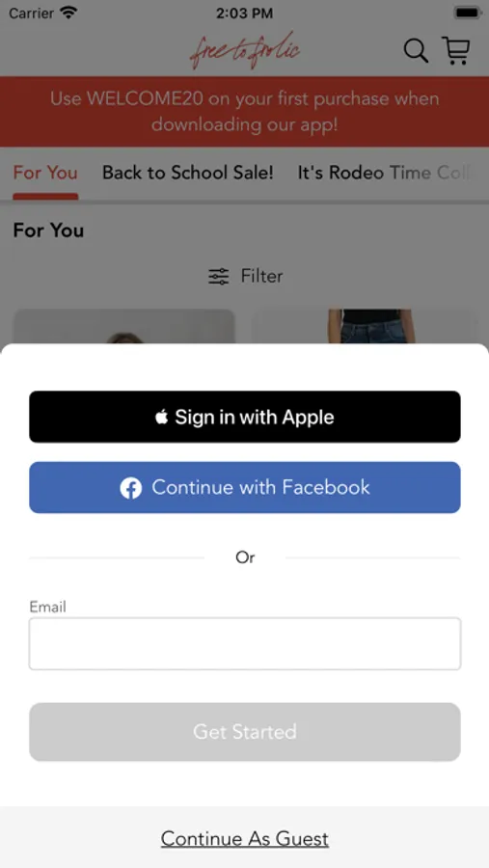Click Continue with Facebook button
Image resolution: width=489 pixels, height=868 pixels.
click(245, 487)
